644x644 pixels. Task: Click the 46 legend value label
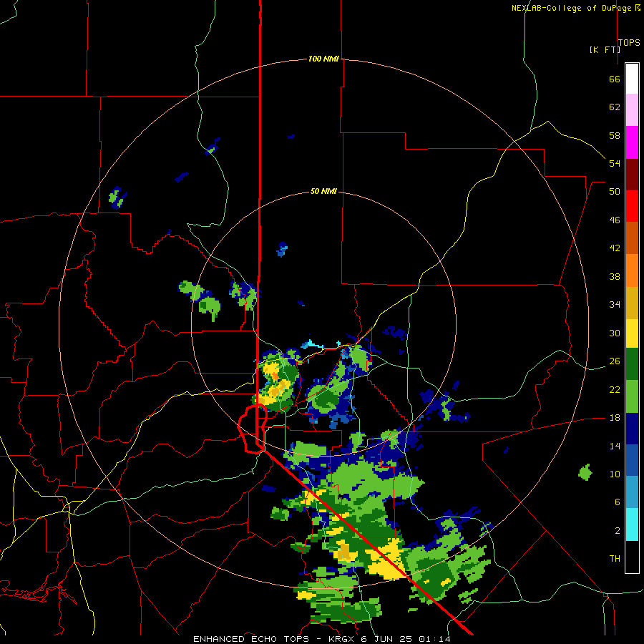click(x=615, y=220)
